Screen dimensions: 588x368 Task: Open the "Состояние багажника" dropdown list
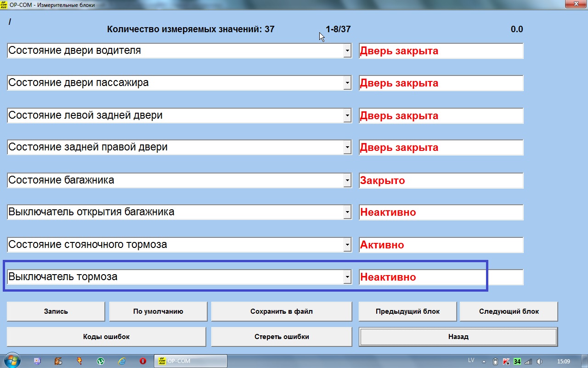pos(347,180)
